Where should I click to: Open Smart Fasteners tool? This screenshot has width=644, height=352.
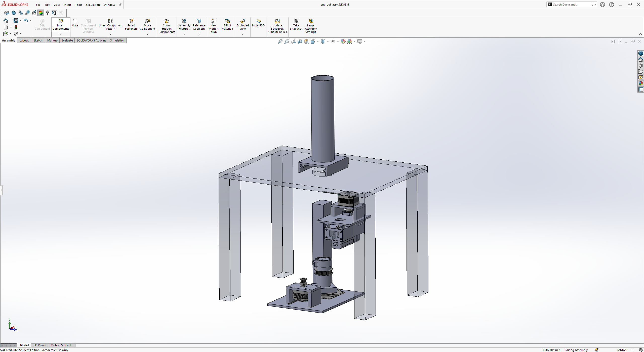[x=131, y=24]
